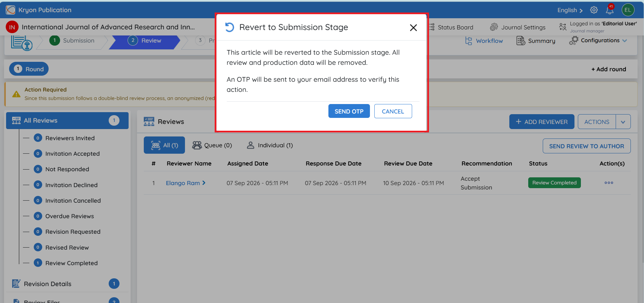The height and width of the screenshot is (303, 644).
Task: Open the settings gear in top bar
Action: coord(594,10)
